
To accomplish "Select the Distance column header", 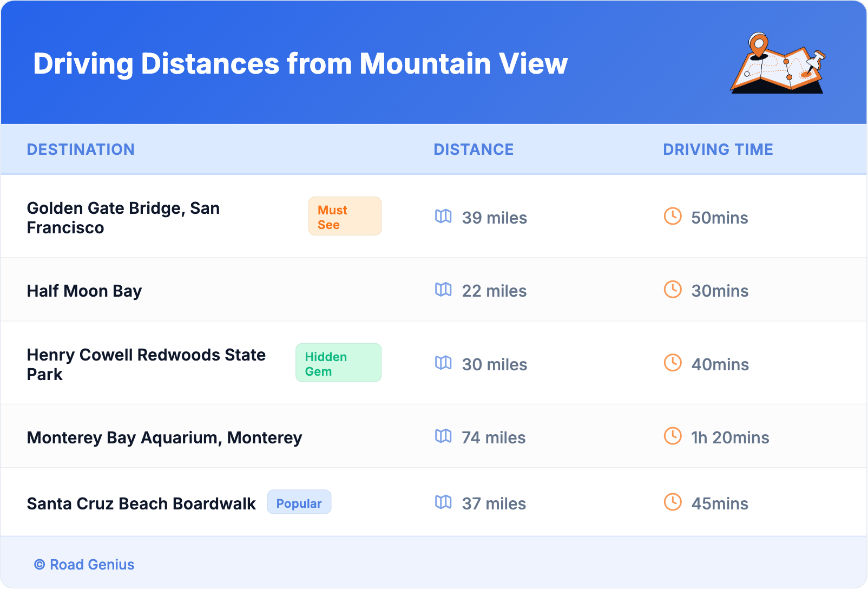I will [x=474, y=149].
